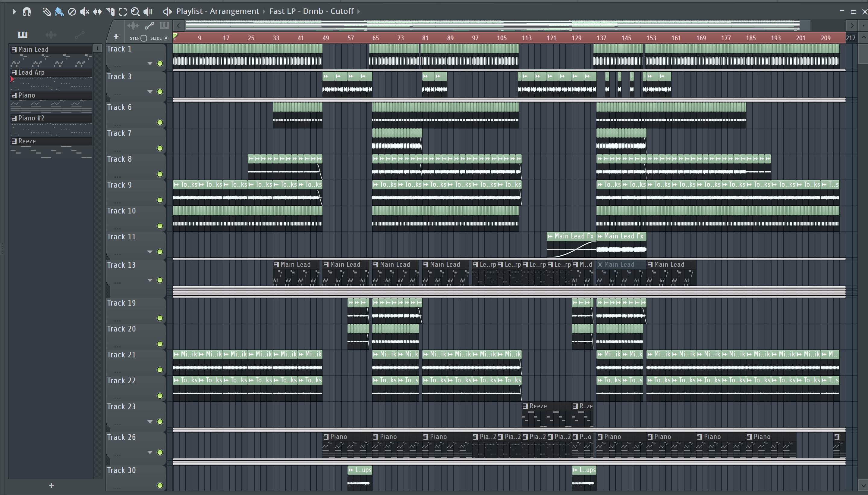Image resolution: width=868 pixels, height=495 pixels.
Task: Mute Track 21 with its green LED
Action: [159, 370]
